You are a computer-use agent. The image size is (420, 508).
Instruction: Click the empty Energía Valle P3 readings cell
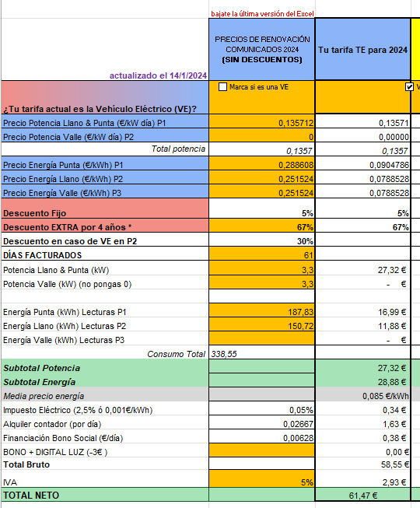point(262,339)
